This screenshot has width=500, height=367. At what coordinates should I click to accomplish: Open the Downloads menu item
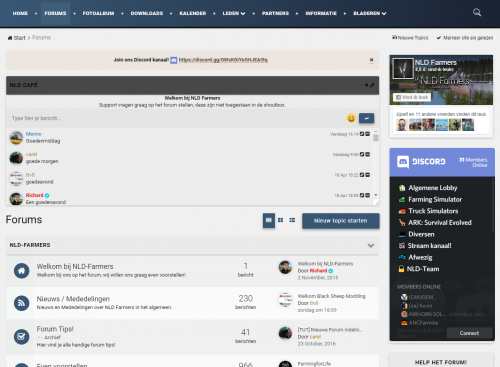(x=147, y=13)
